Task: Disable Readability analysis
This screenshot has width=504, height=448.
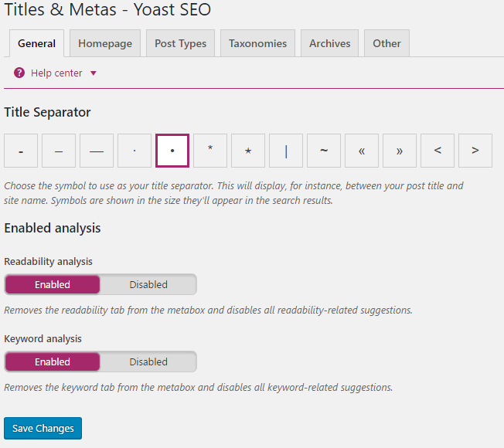Action: [x=148, y=284]
